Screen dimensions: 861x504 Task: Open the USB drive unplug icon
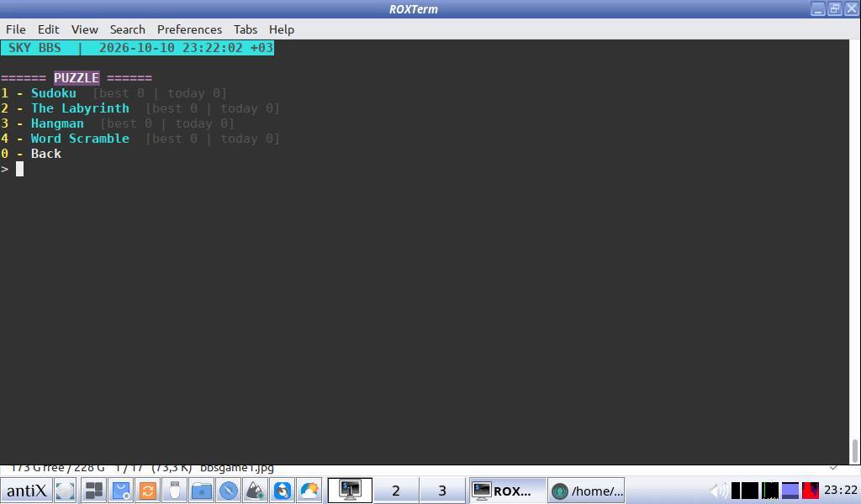click(x=175, y=491)
